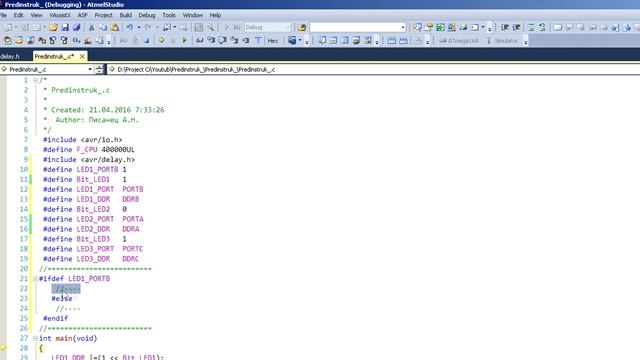
Task: Click the navigation bar sync button beside scope dropdown
Action: tap(99, 69)
